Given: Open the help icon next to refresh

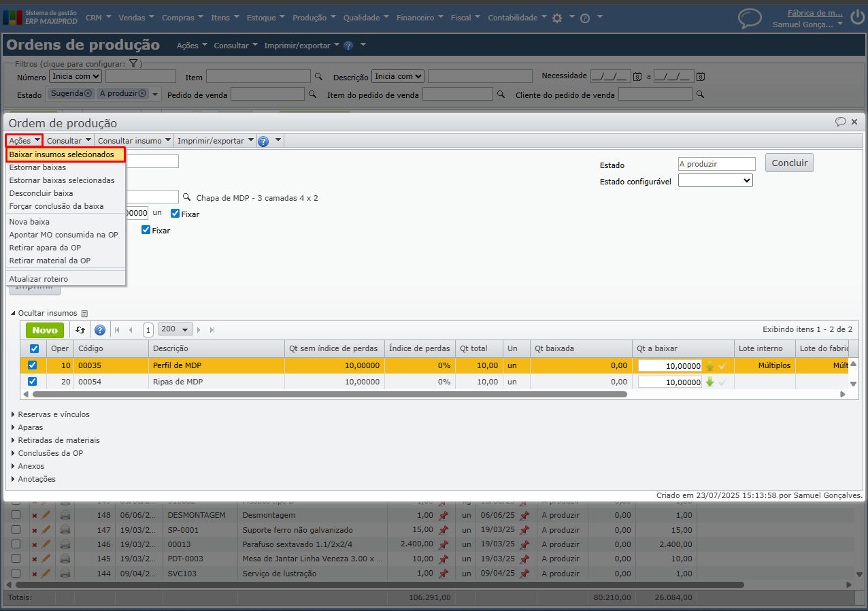Looking at the screenshot, I should click(100, 330).
